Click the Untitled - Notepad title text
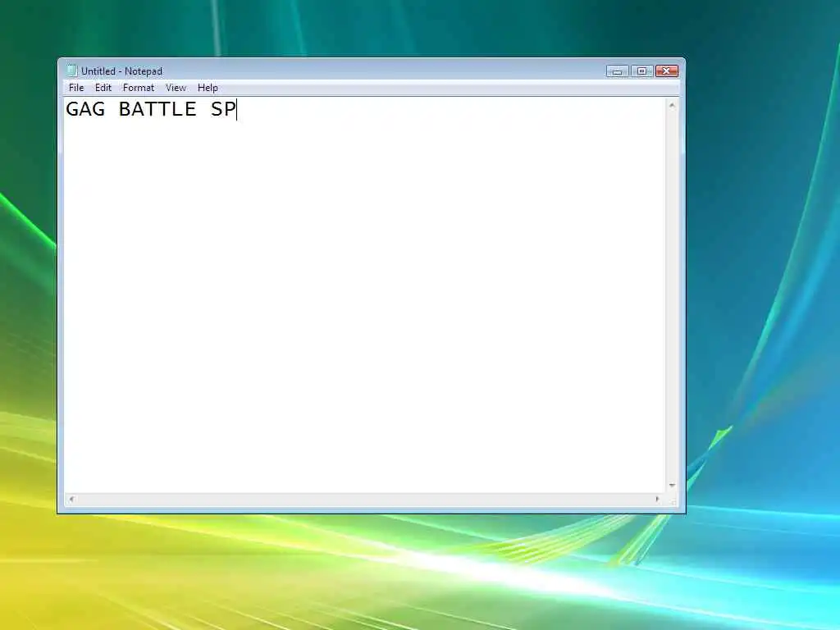This screenshot has width=840, height=630. click(x=121, y=71)
